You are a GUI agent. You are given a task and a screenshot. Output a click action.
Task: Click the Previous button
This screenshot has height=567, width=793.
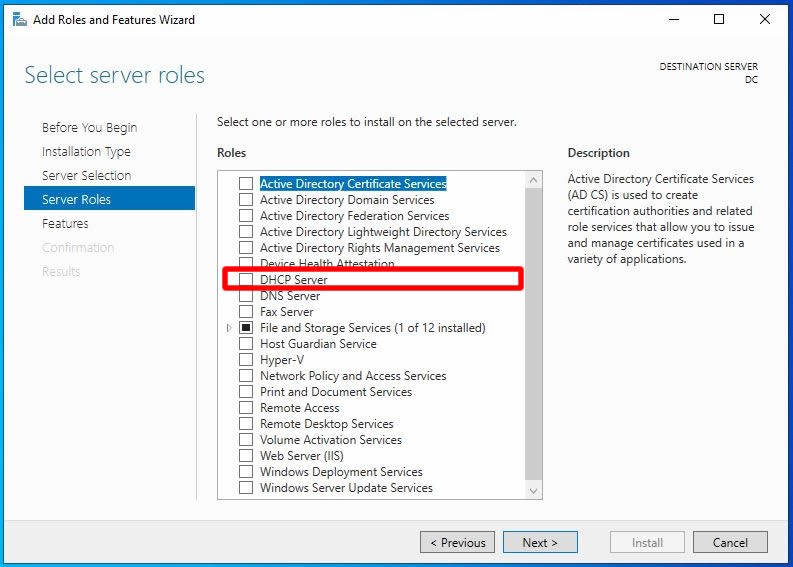tap(457, 543)
